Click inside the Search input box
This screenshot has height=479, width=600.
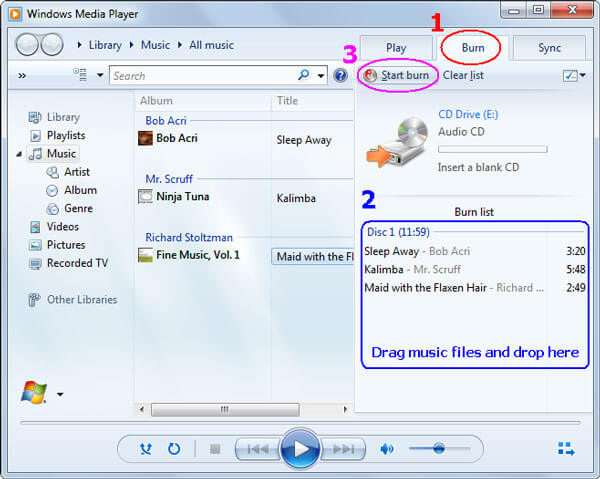(x=200, y=76)
